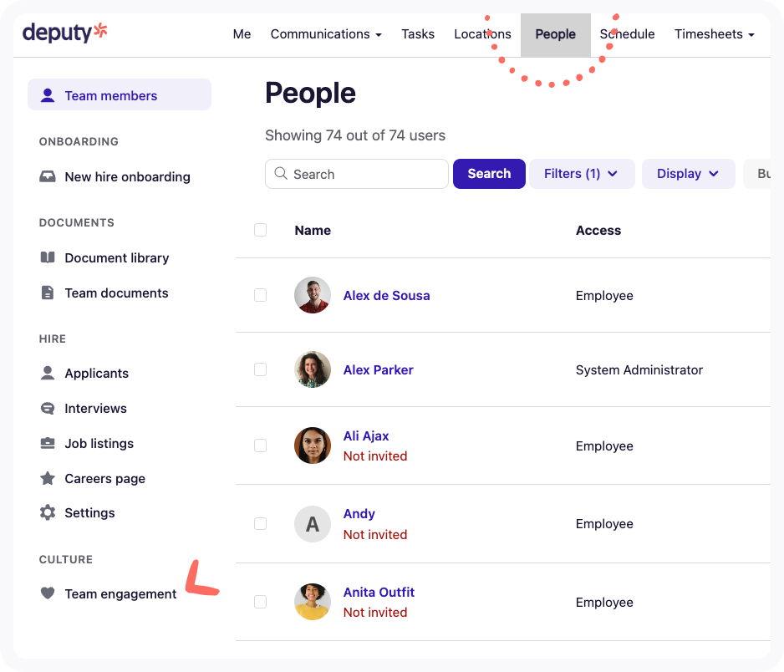Click the Document library book icon

[48, 257]
